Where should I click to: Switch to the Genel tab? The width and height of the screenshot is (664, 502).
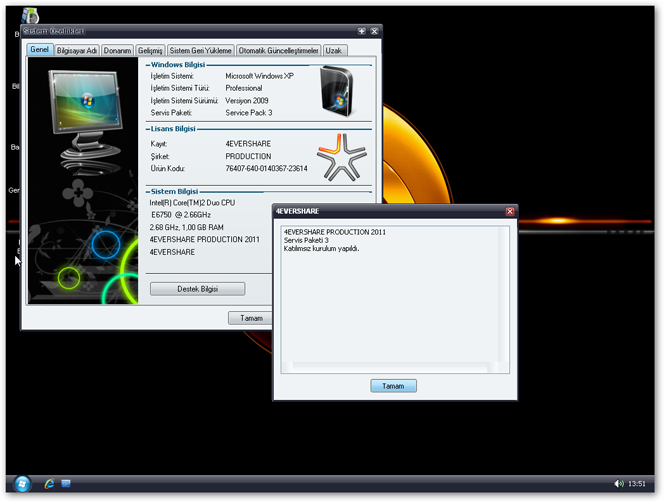pos(39,50)
